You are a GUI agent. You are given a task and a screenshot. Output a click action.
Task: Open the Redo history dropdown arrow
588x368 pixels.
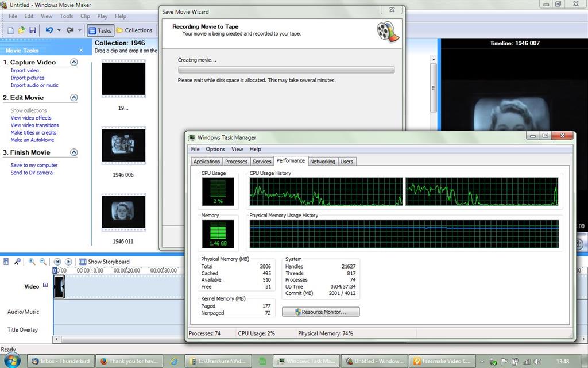coord(79,30)
